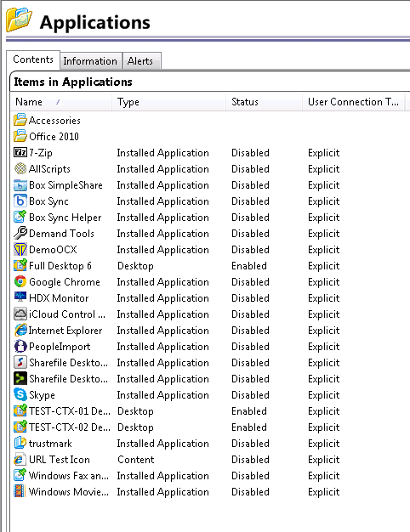The width and height of the screenshot is (410, 532).
Task: Click Installed Application type of trustmark
Action: 163,444
